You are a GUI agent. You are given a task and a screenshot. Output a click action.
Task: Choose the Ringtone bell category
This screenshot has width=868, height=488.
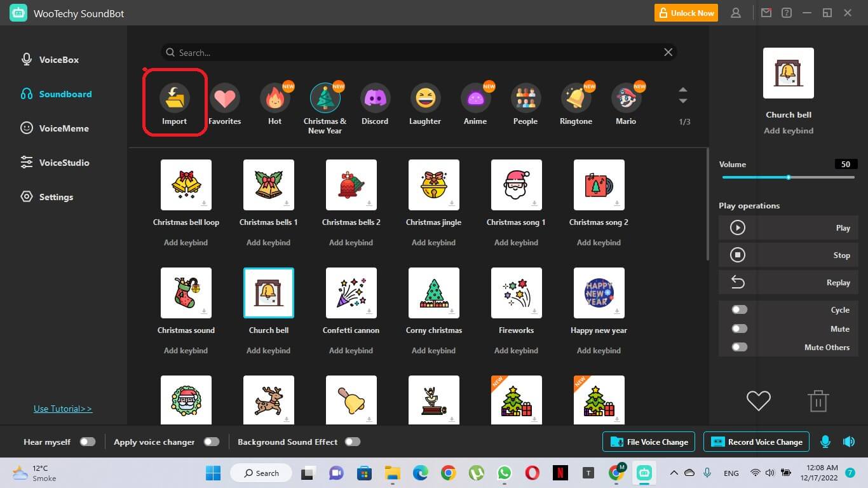click(576, 98)
